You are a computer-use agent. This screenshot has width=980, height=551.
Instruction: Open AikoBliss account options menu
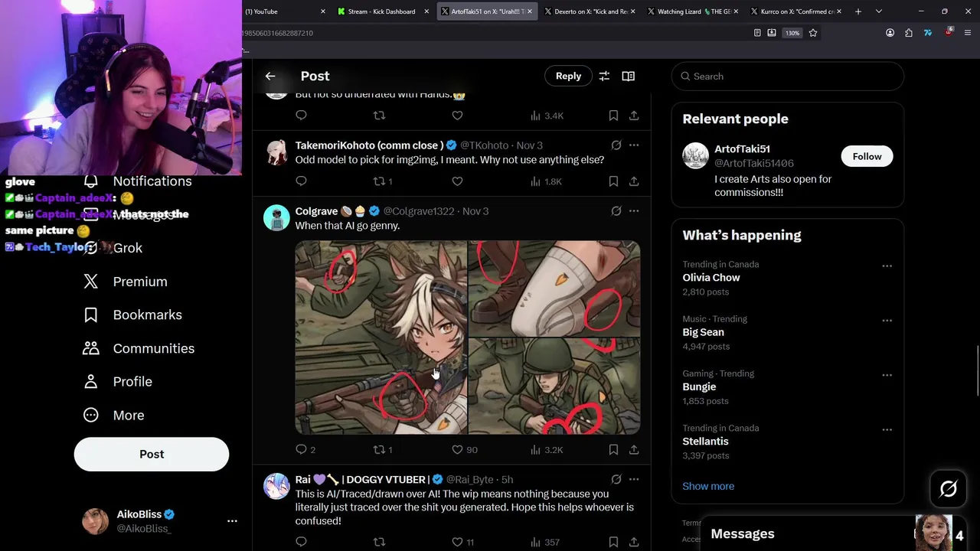[232, 521]
